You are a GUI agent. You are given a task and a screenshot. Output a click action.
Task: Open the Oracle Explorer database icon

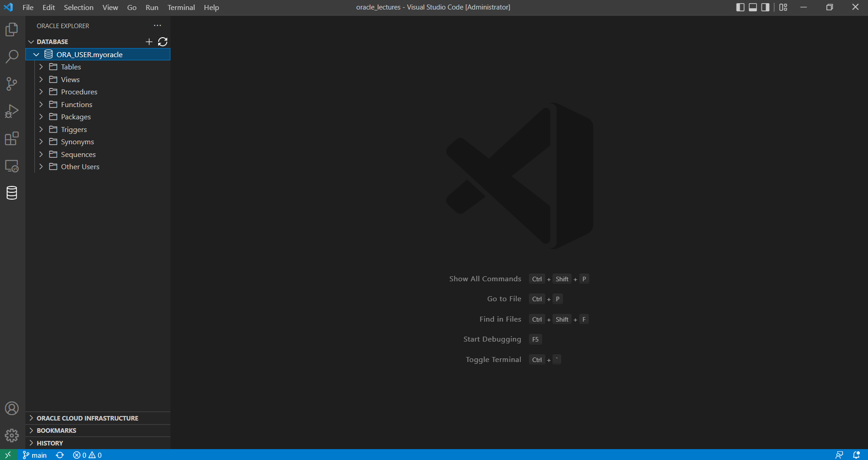(12, 193)
